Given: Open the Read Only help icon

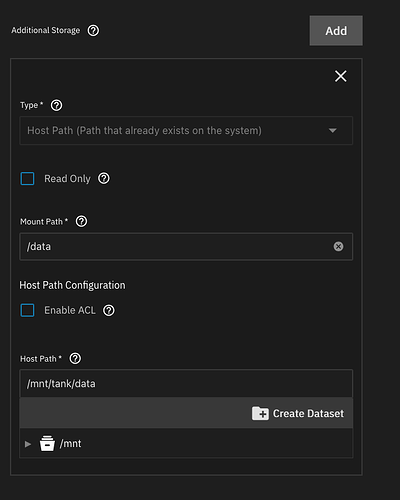Looking at the screenshot, I should [x=104, y=178].
